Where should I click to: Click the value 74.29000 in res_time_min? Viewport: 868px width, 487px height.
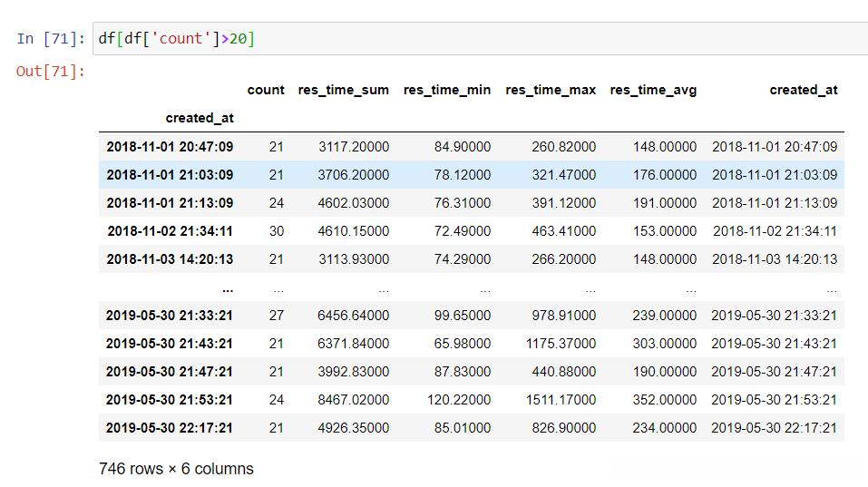coord(463,259)
